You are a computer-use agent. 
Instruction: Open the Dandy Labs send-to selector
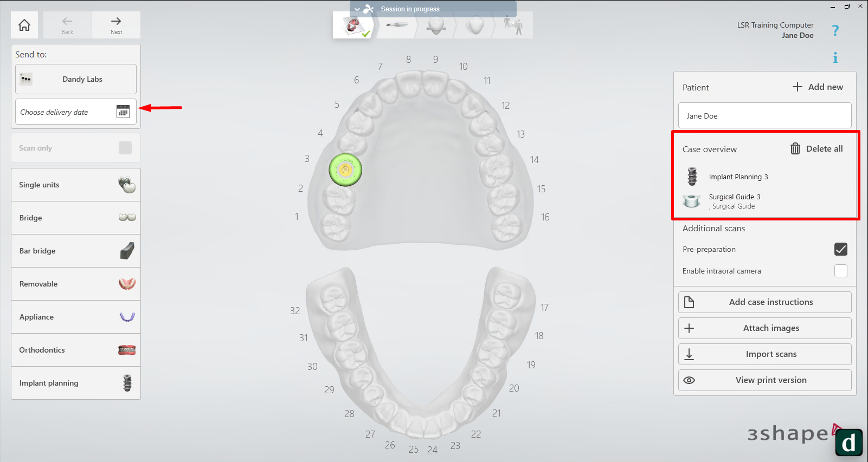click(76, 79)
